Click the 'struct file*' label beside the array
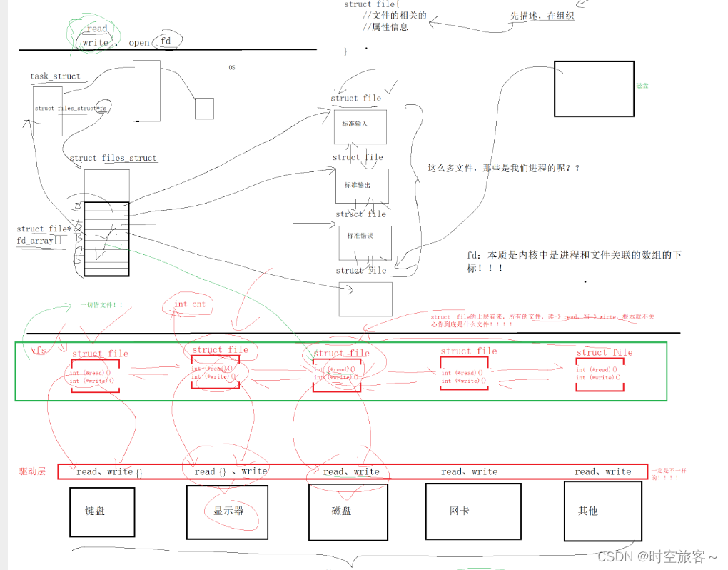Image resolution: width=728 pixels, height=570 pixels. pos(44,229)
